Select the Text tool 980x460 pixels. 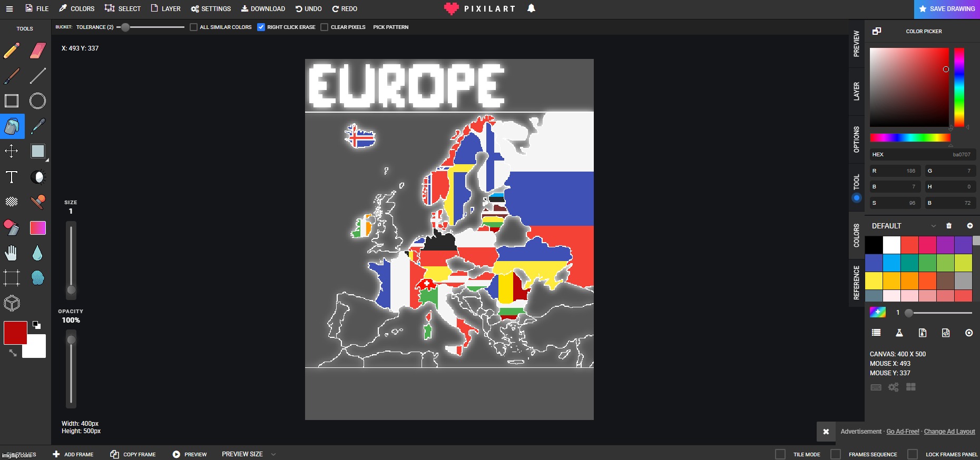tap(12, 177)
